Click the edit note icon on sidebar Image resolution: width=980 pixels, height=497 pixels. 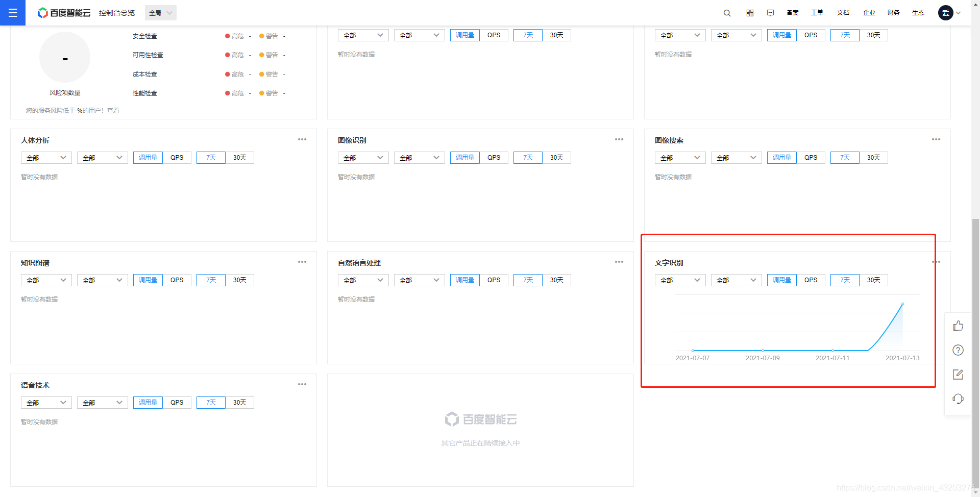pyautogui.click(x=958, y=375)
